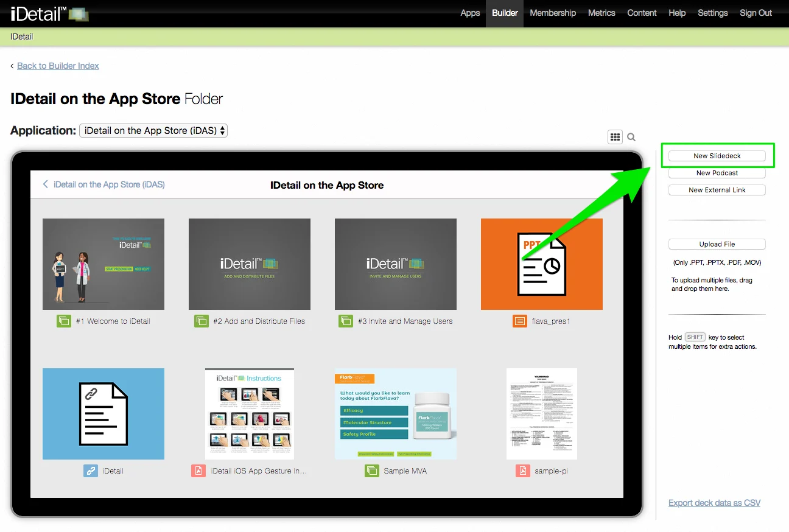
Task: Open the Application dropdown selector
Action: (x=153, y=130)
